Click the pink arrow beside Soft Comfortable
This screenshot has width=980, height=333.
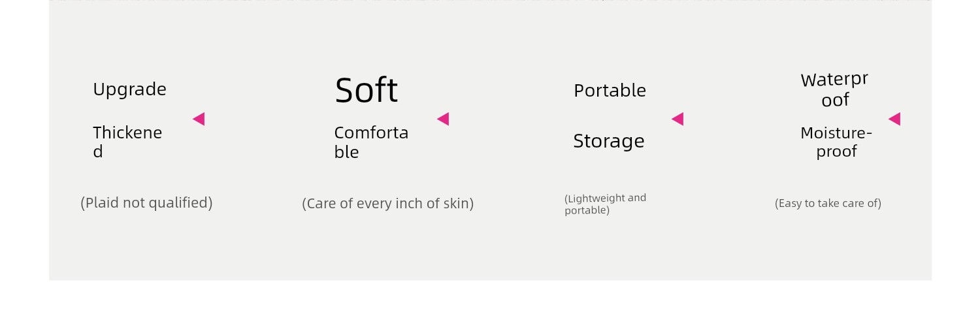443,119
